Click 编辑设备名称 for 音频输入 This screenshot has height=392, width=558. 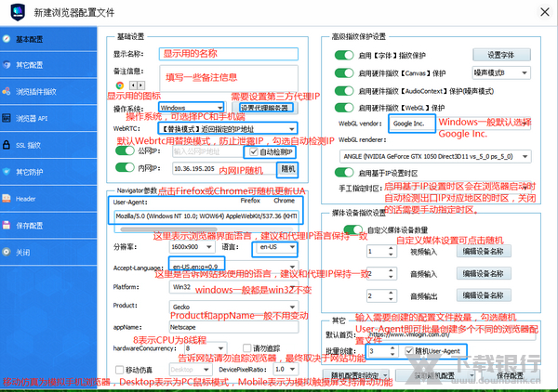click(x=484, y=273)
